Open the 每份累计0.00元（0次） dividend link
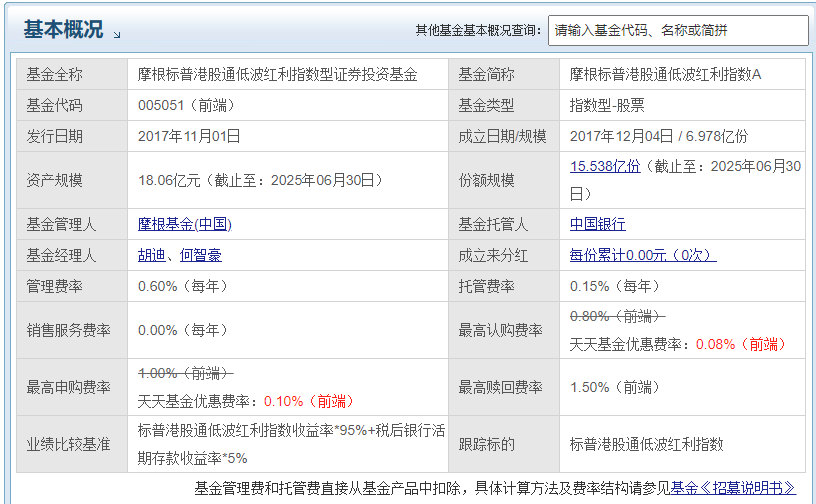The height and width of the screenshot is (504, 816). (x=643, y=255)
